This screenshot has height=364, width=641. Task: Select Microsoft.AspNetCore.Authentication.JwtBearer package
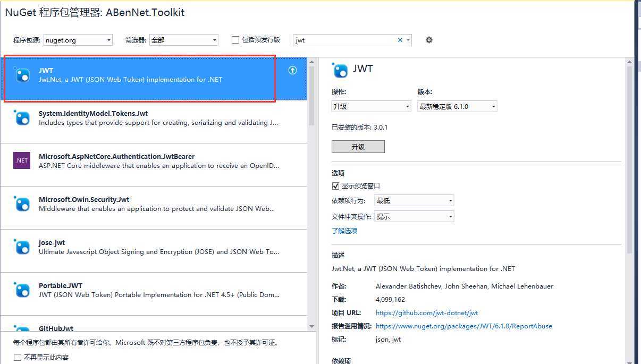pos(154,165)
